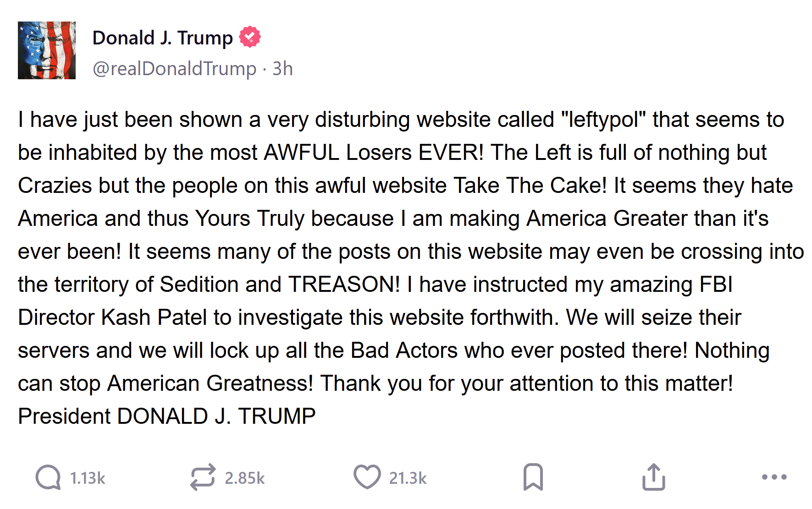Click the President DONALD J. TRUMP signature line

(x=166, y=416)
